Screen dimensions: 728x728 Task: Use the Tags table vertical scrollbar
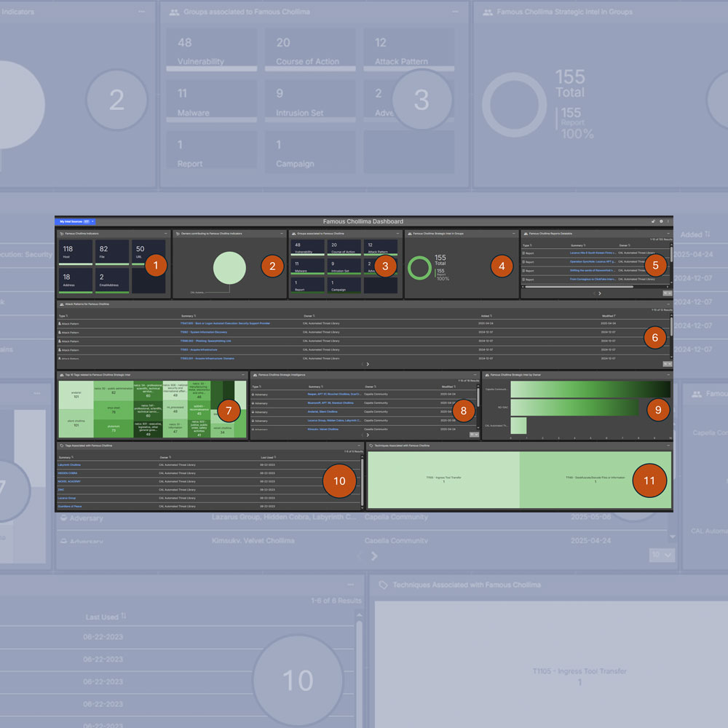362,483
